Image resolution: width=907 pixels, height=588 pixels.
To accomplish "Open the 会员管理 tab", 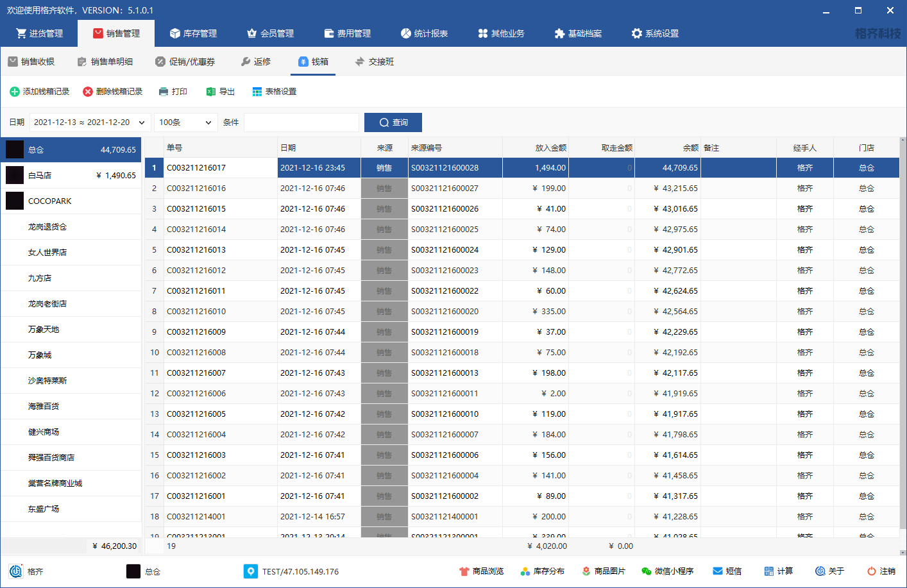I will (x=270, y=33).
